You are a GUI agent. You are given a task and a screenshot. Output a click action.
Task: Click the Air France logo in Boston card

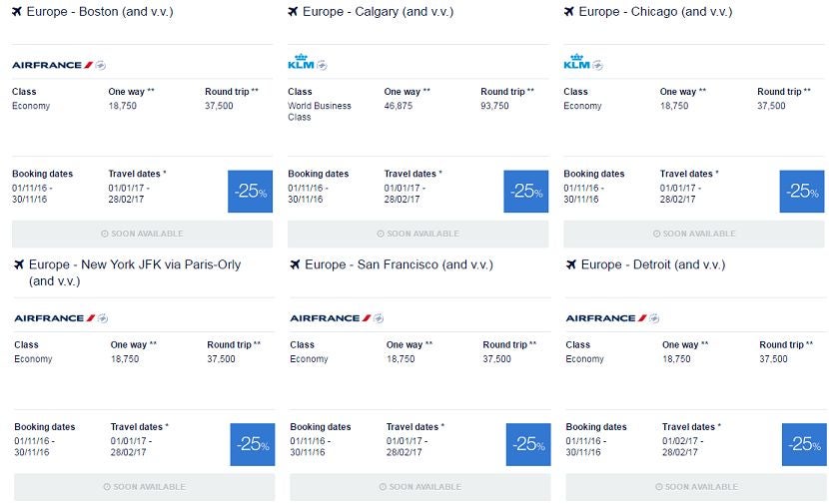tap(52, 65)
